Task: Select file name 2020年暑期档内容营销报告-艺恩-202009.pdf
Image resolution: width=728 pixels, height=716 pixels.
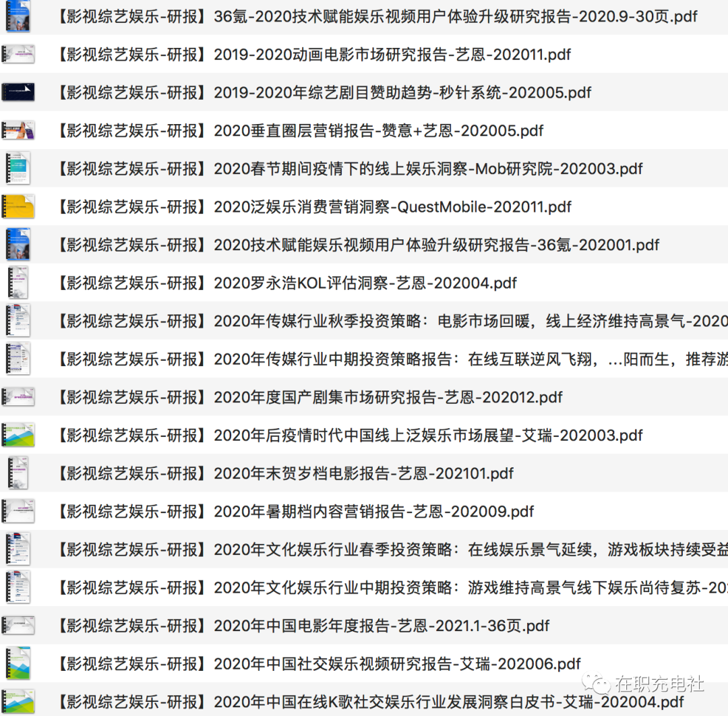Action: pyautogui.click(x=295, y=512)
